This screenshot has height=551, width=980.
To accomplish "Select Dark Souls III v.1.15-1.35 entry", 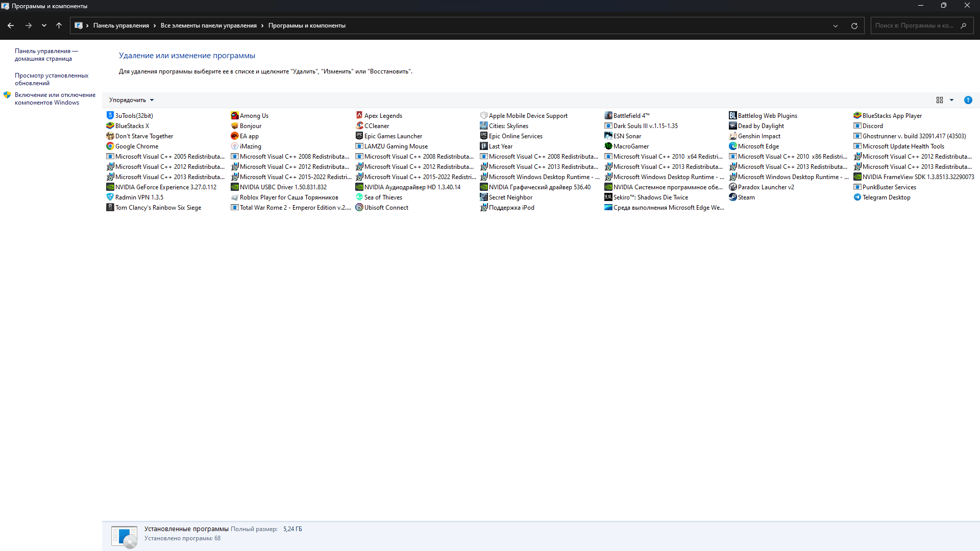I will click(641, 126).
